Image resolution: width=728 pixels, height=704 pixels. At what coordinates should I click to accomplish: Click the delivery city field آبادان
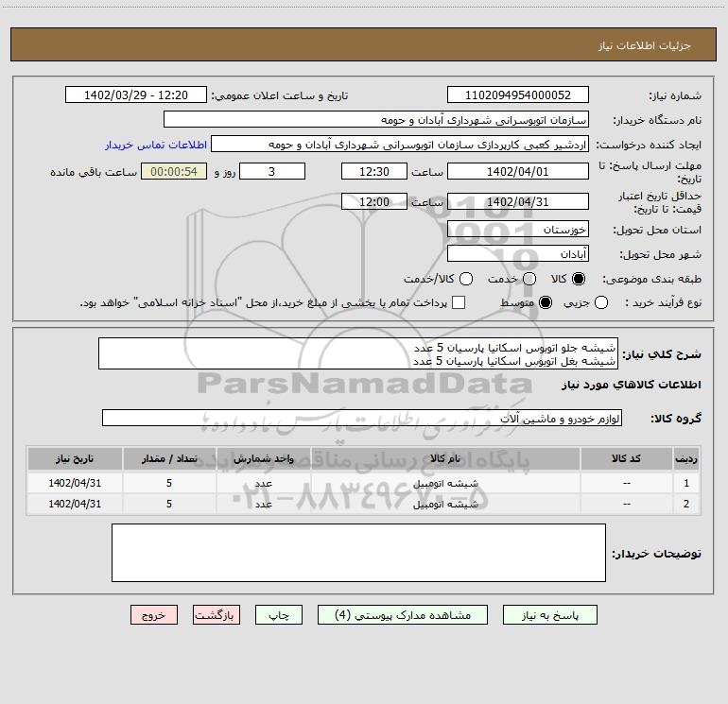coord(518,254)
